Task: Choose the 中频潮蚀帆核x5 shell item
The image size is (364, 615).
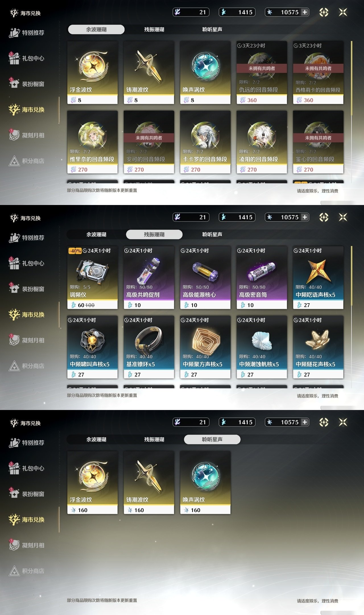Action: [262, 347]
